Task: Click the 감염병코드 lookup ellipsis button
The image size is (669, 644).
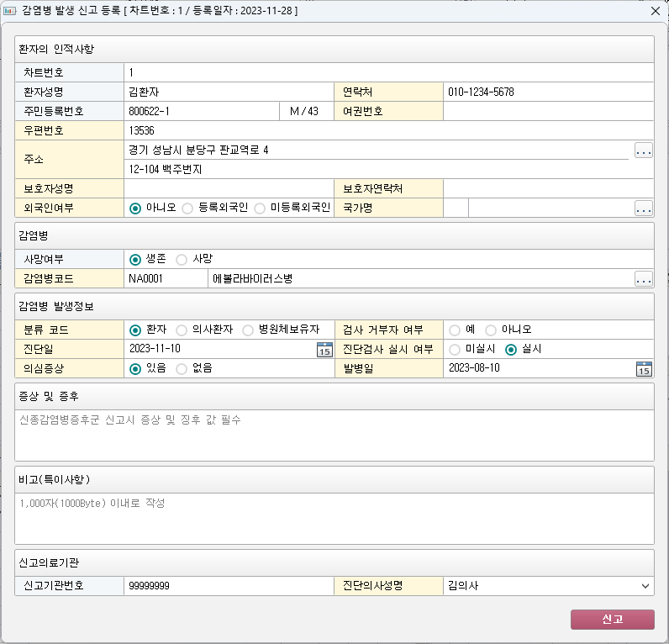Action: tap(644, 278)
